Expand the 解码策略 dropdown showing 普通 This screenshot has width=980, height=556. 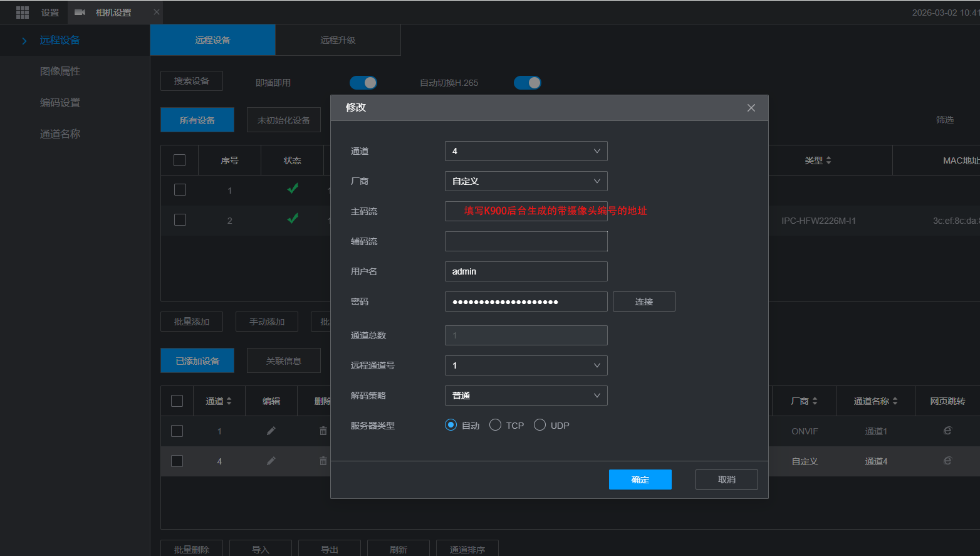526,396
